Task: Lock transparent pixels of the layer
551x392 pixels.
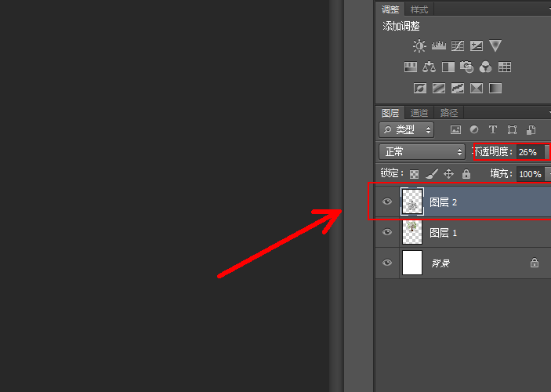Action: point(415,174)
